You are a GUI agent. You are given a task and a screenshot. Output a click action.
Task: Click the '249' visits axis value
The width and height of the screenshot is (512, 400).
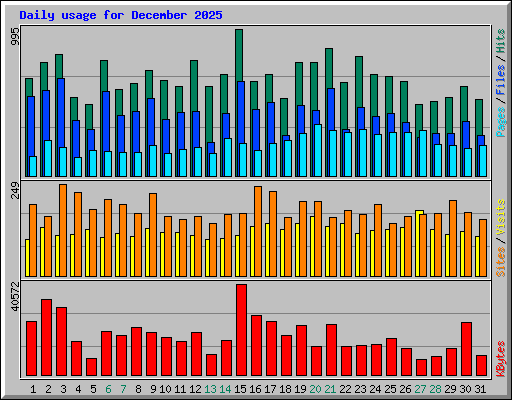[15, 190]
